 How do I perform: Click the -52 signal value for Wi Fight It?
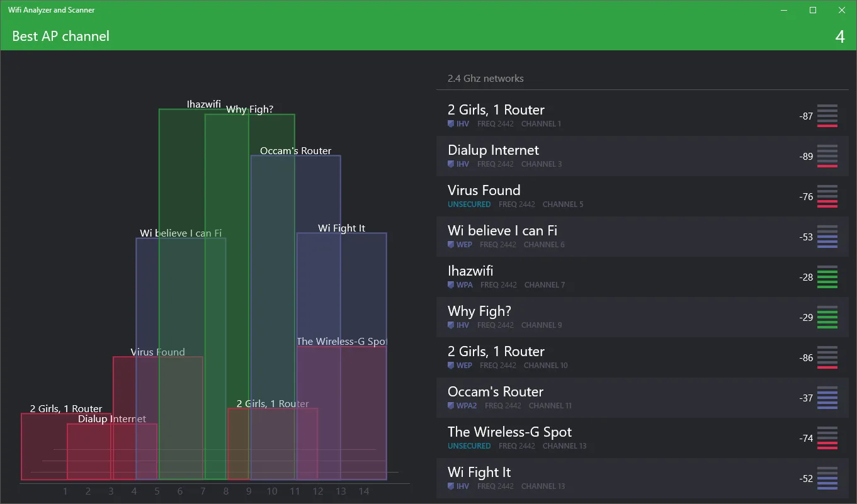point(806,478)
